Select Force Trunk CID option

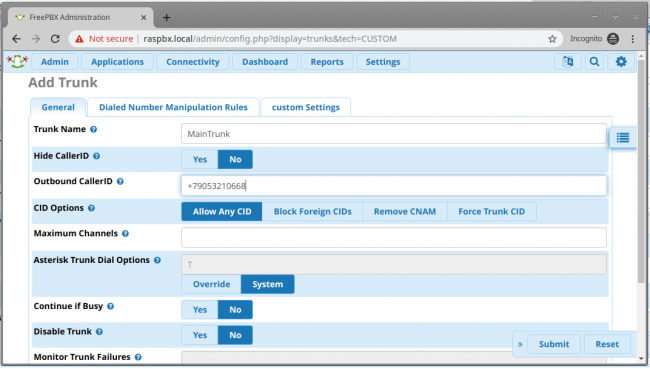pyautogui.click(x=492, y=212)
